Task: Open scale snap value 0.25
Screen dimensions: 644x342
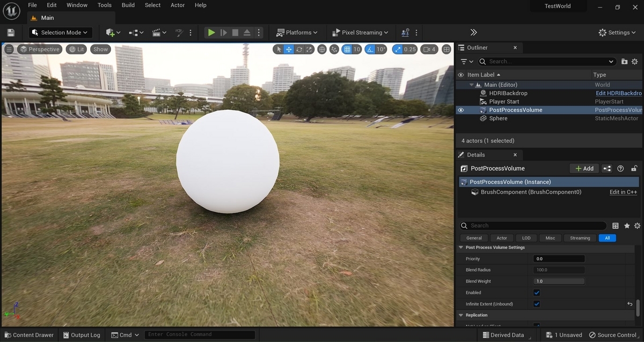Action: [x=410, y=49]
